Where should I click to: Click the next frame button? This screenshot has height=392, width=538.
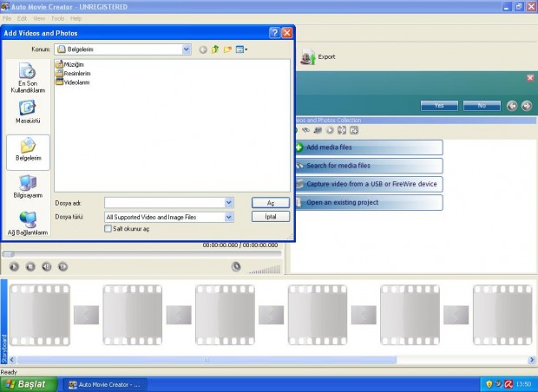pyautogui.click(x=62, y=266)
